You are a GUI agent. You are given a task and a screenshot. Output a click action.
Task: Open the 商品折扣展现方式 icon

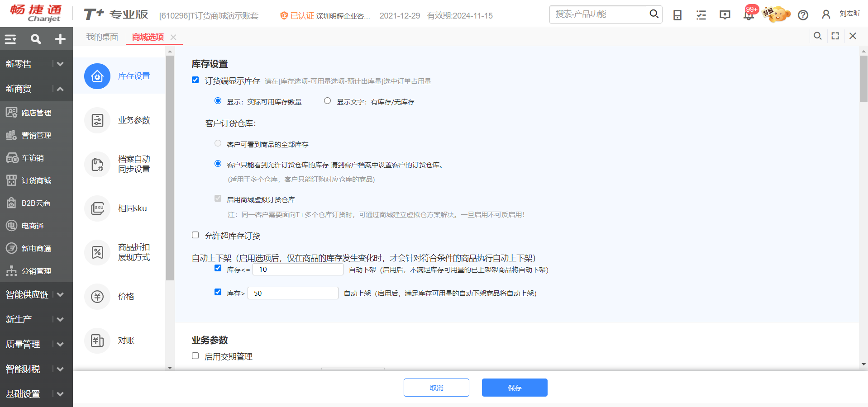tap(97, 252)
